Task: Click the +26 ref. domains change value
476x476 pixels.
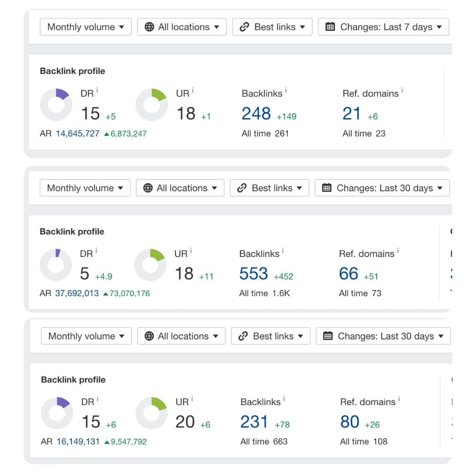Action: pyautogui.click(x=372, y=425)
